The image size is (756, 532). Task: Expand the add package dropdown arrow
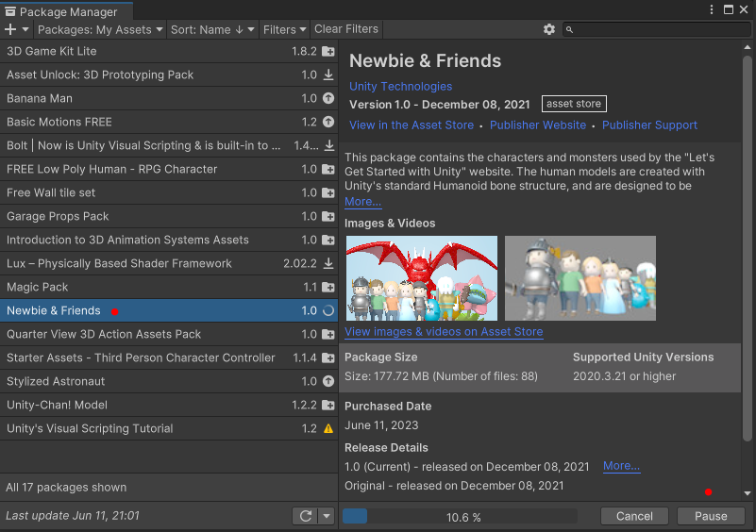point(25,29)
